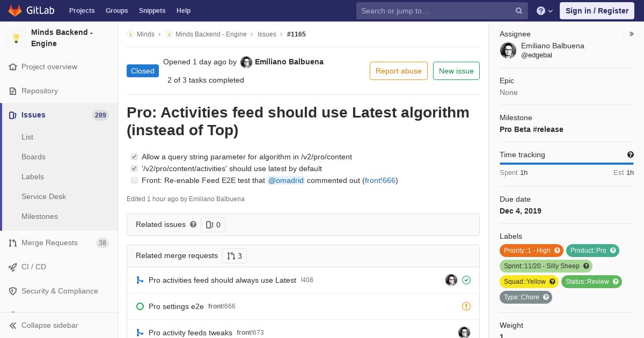
Task: Click the Related issues help icon
Action: click(x=193, y=224)
